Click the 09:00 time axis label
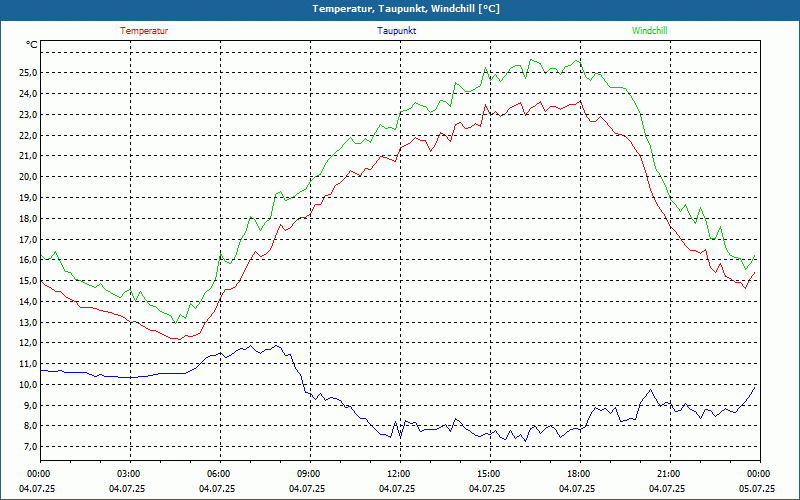The height and width of the screenshot is (500, 800). 308,474
